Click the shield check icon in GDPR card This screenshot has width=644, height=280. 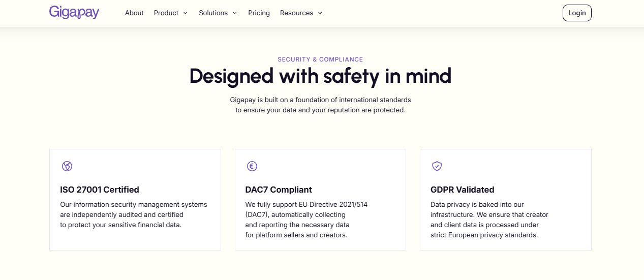(x=437, y=166)
